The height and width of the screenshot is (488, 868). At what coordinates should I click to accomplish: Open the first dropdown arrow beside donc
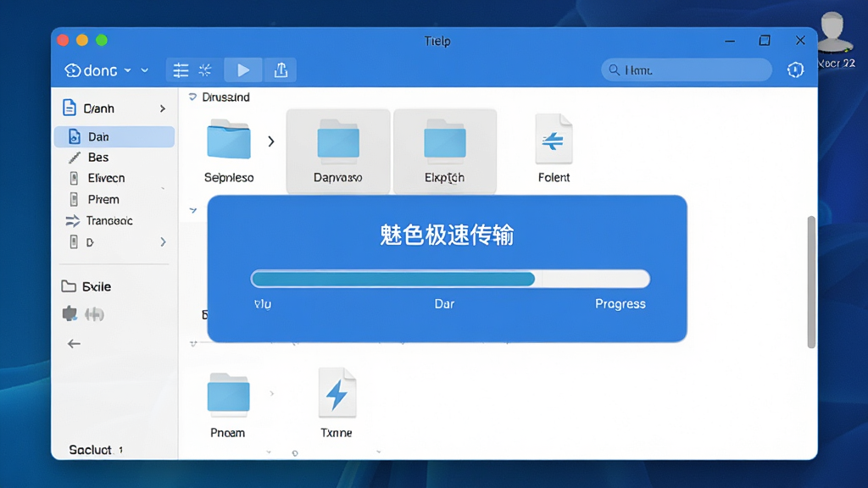click(x=128, y=71)
